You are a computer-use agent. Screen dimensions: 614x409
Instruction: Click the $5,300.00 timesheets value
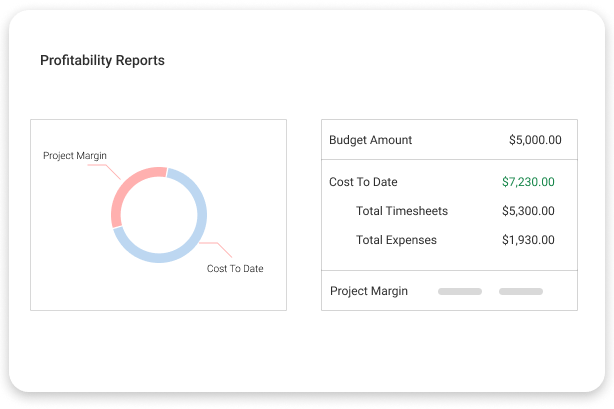pos(528,211)
